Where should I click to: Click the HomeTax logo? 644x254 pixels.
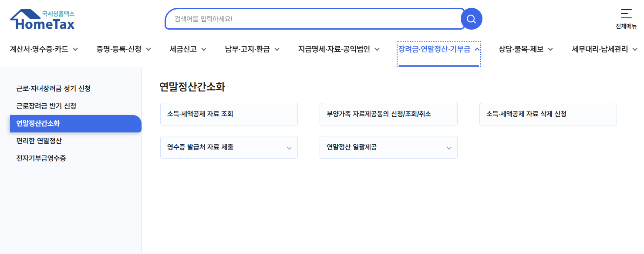[41, 19]
